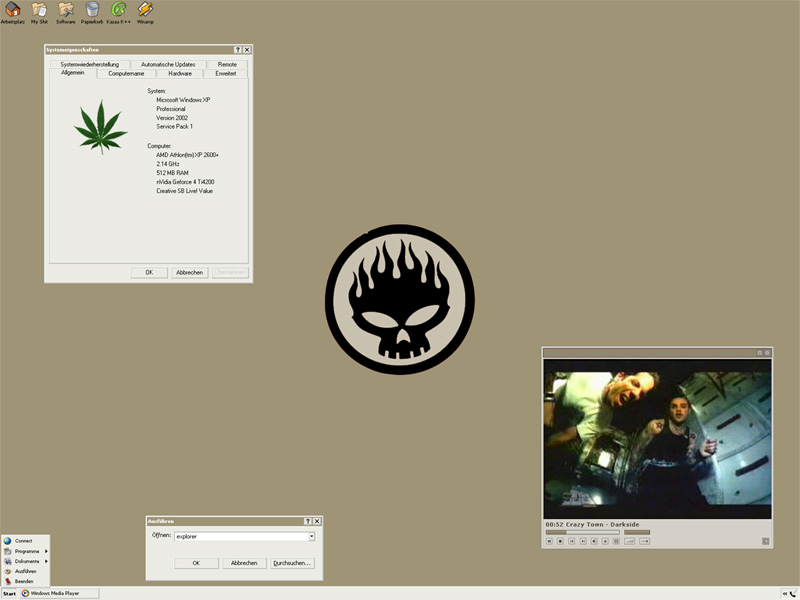Click the Crazy Town video frame
Image resolution: width=800 pixels, height=600 pixels.
pos(657,439)
